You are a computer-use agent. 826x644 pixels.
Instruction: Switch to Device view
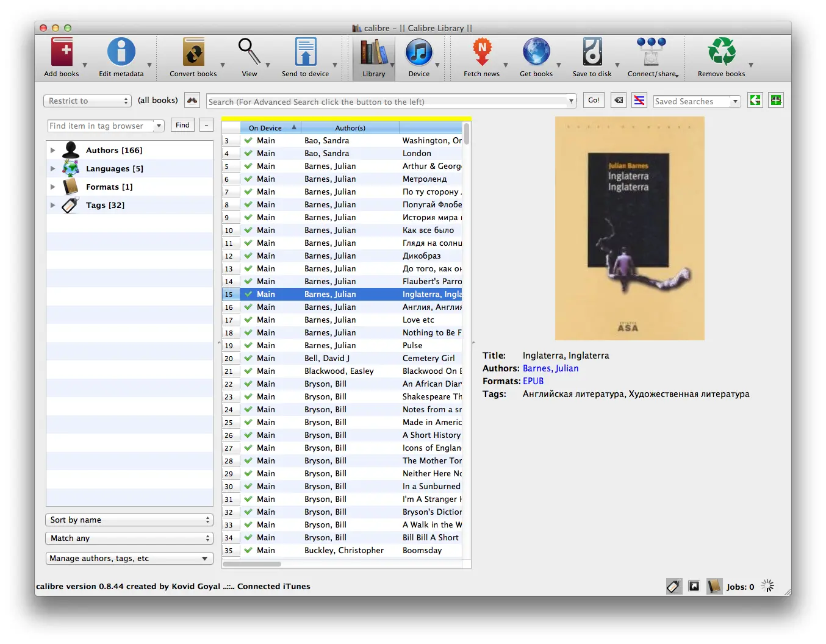pyautogui.click(x=418, y=52)
